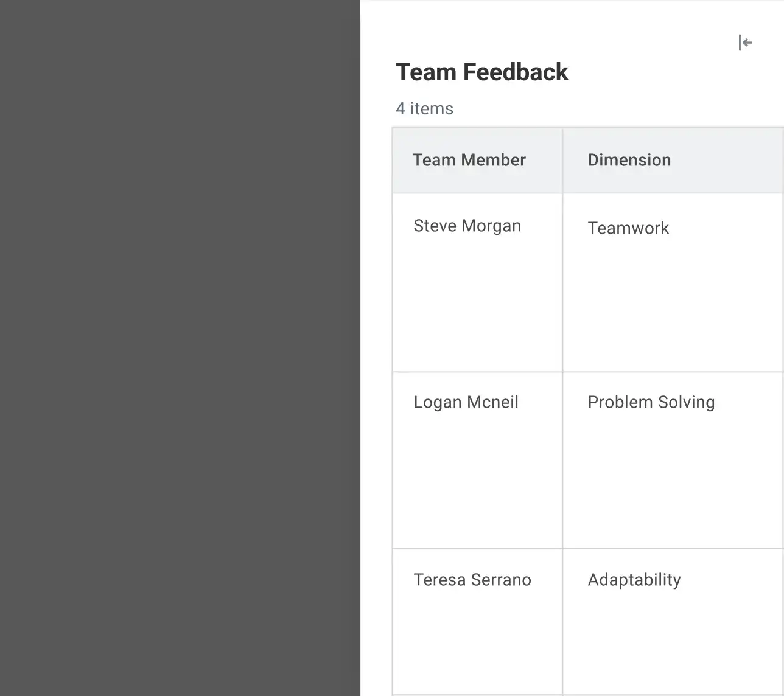The image size is (784, 696).
Task: Collapse the Team Feedback side panel
Action: click(745, 43)
